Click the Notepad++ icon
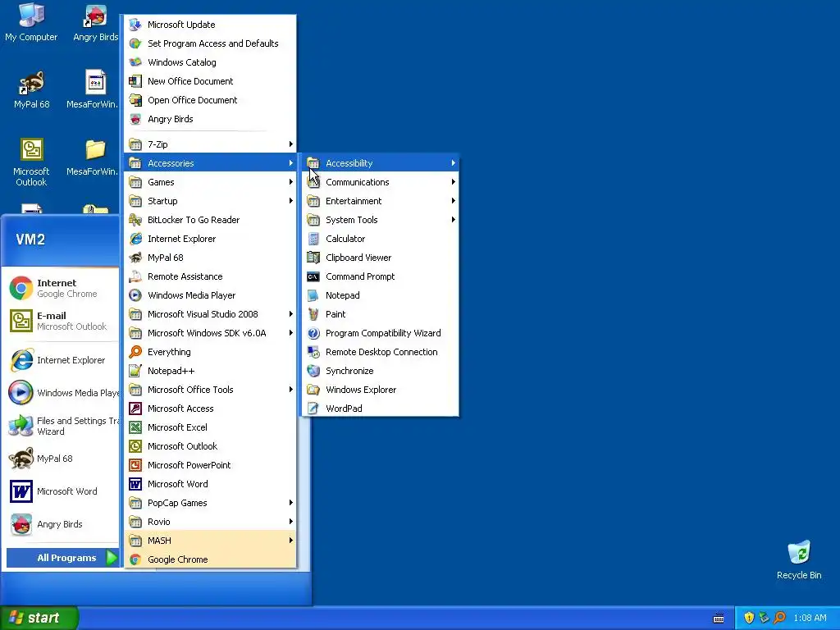This screenshot has height=630, width=840. tap(135, 371)
